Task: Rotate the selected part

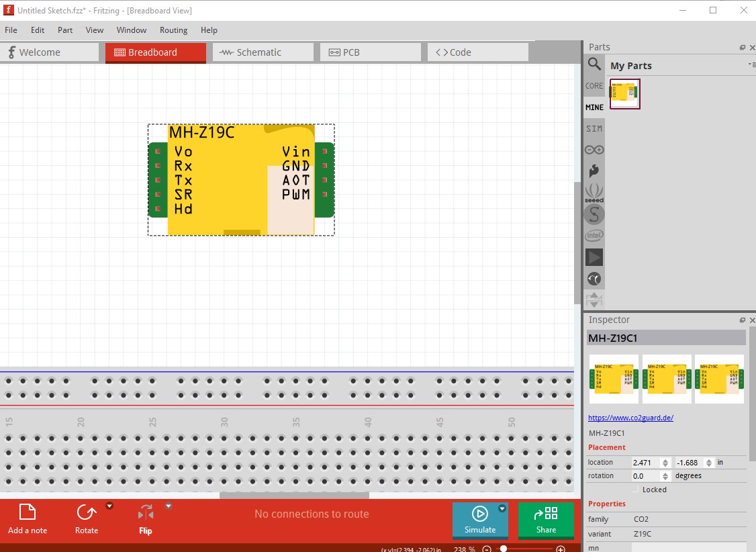Action: 87,518
